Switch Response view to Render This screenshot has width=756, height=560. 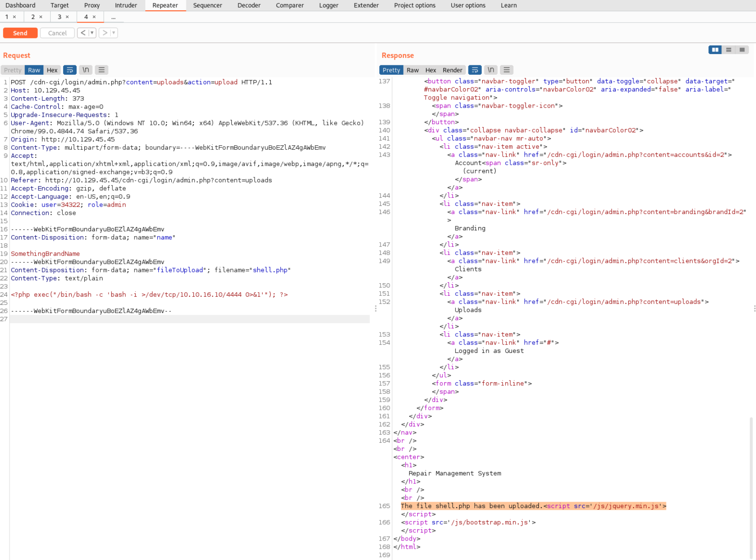[x=452, y=70]
